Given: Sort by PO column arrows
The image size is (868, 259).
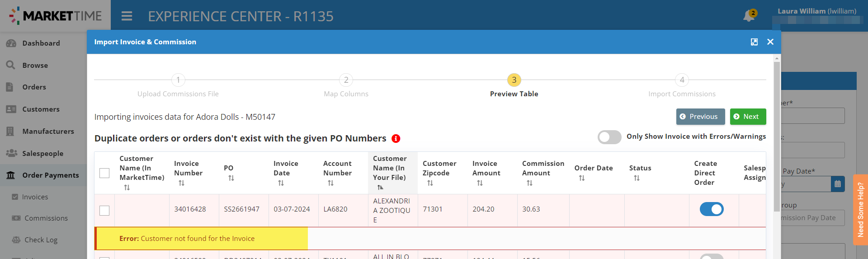Looking at the screenshot, I should pos(231,178).
